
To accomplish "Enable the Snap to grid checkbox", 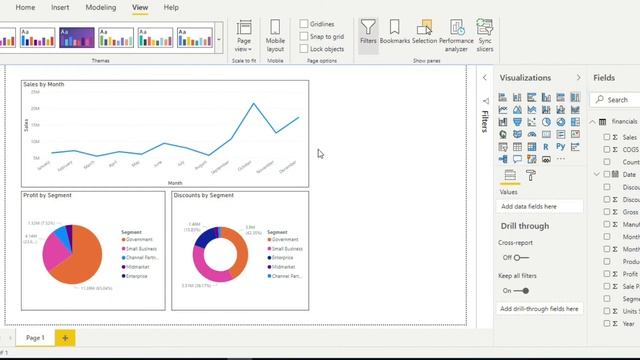I will (x=304, y=36).
